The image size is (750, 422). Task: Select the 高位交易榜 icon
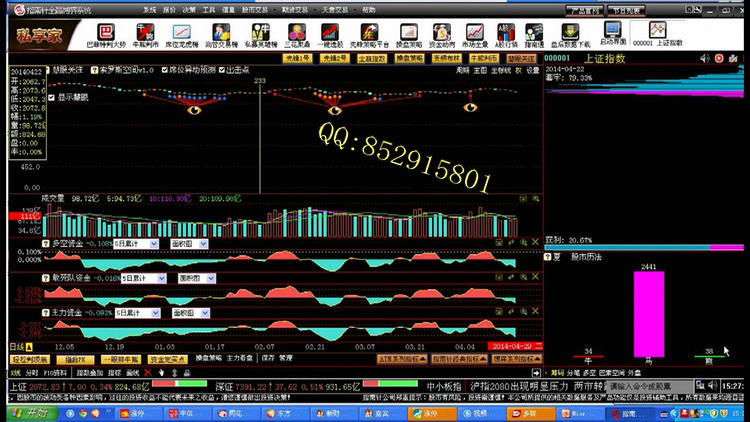221,34
